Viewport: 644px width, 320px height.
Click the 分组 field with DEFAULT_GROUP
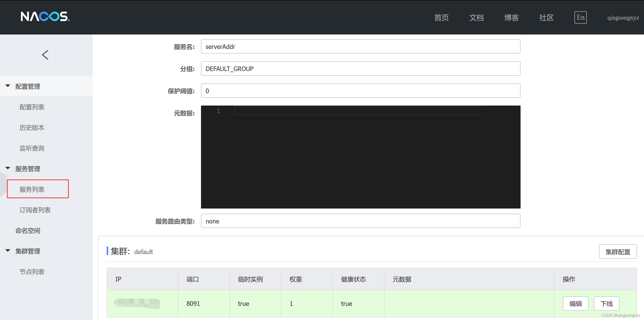click(x=361, y=68)
